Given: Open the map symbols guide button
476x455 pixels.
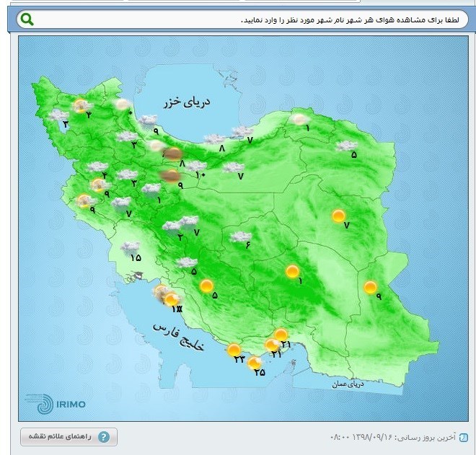Looking at the screenshot, I should (69, 437).
